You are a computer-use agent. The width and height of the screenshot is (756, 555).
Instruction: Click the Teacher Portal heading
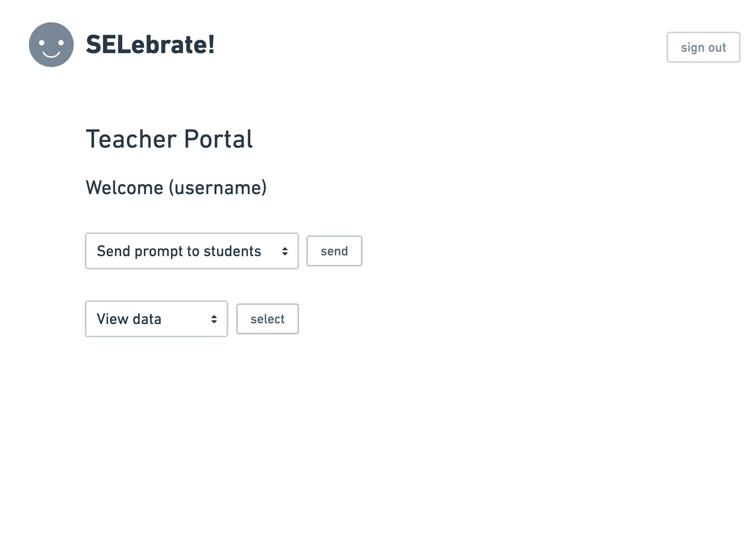[x=169, y=139]
